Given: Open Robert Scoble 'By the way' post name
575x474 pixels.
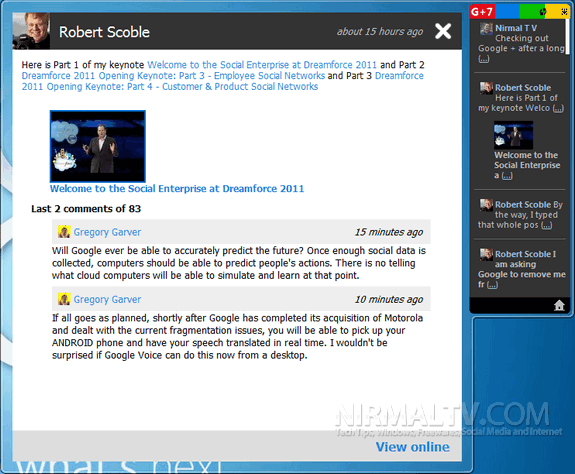Looking at the screenshot, I should [523, 205].
